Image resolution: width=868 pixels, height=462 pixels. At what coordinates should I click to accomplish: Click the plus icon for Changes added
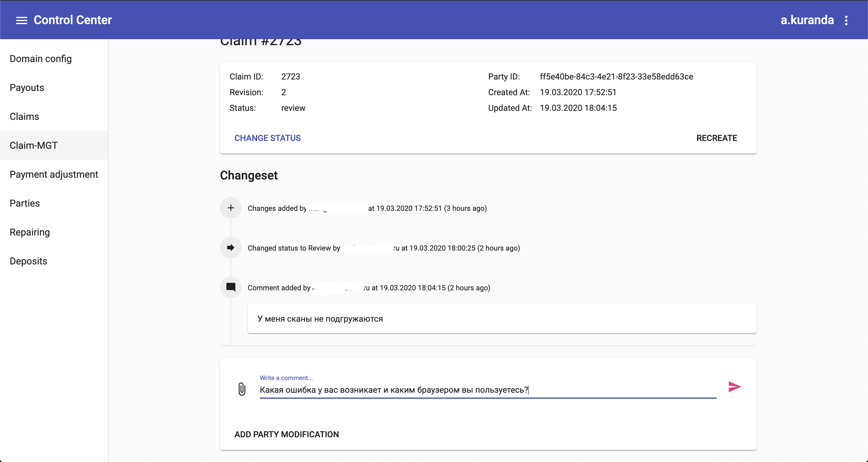tap(231, 208)
